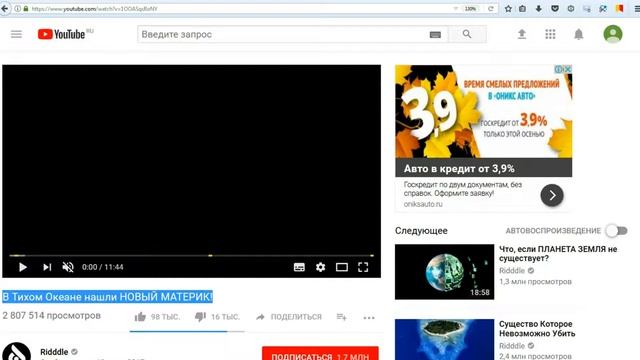Add video to a playlist
The image size is (640, 360).
[342, 317]
